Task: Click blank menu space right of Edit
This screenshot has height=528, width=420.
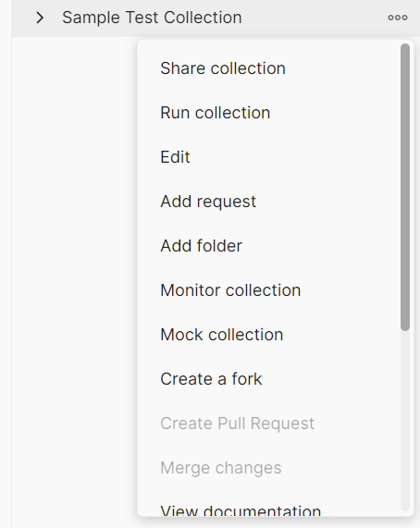Action: (x=293, y=157)
